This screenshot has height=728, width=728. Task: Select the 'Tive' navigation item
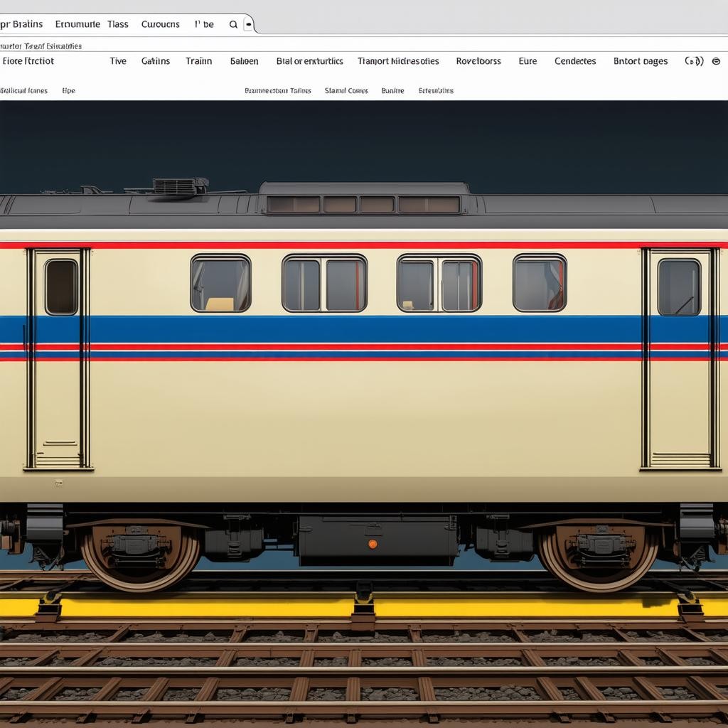pos(118,61)
